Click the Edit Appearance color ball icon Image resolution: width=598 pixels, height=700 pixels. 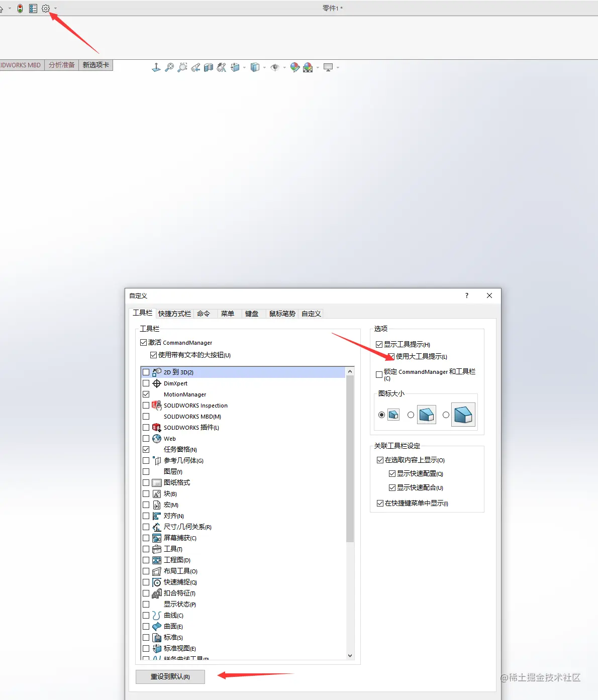295,67
